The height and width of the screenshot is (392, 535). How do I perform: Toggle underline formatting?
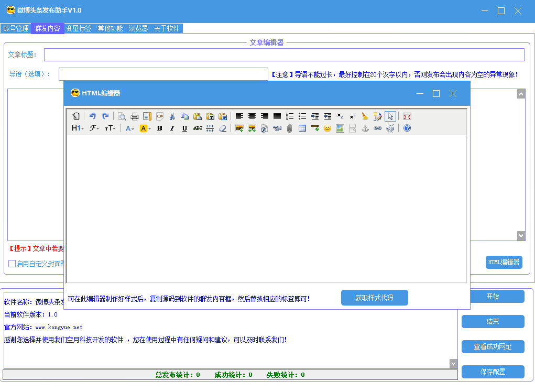pyautogui.click(x=184, y=128)
